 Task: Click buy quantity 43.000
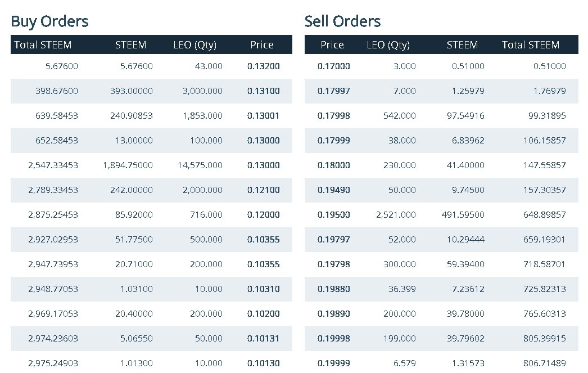pos(209,66)
